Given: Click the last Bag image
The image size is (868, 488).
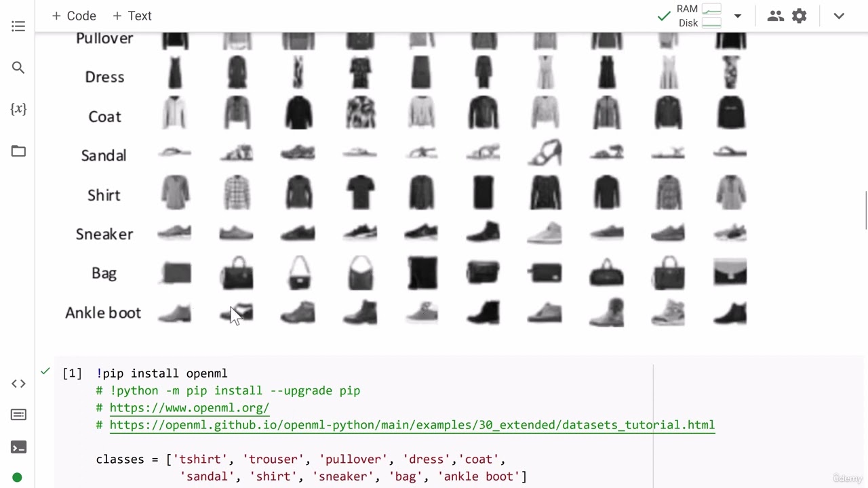Looking at the screenshot, I should [x=730, y=272].
